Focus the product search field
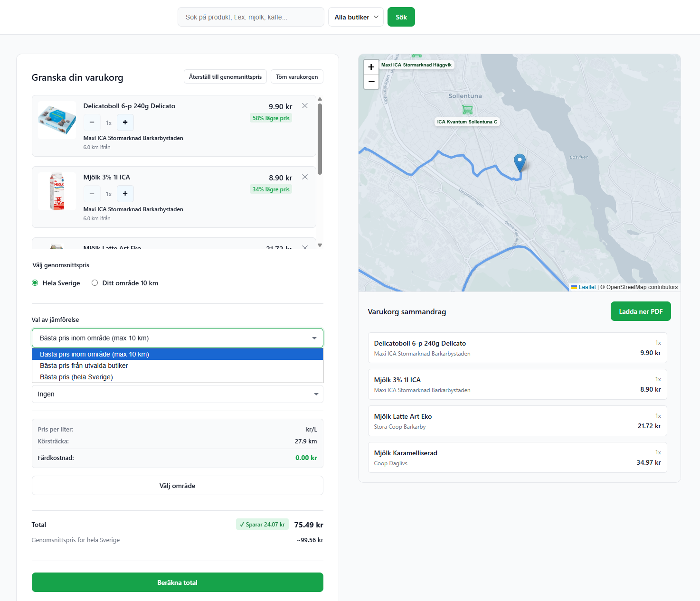Image resolution: width=700 pixels, height=601 pixels. click(251, 17)
